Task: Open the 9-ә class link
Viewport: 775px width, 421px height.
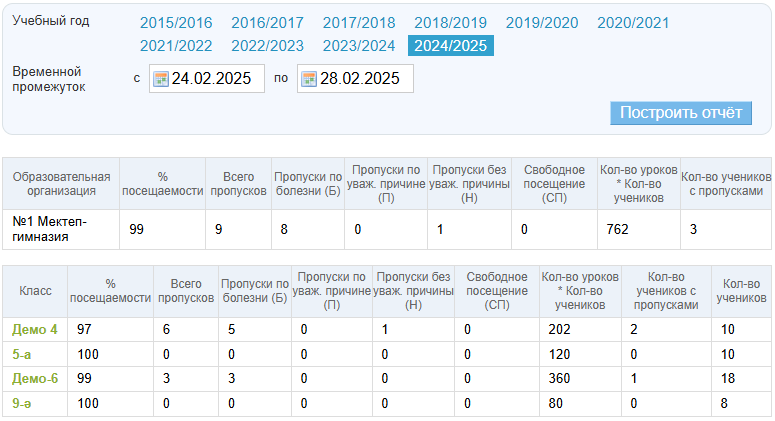Action: coord(22,402)
